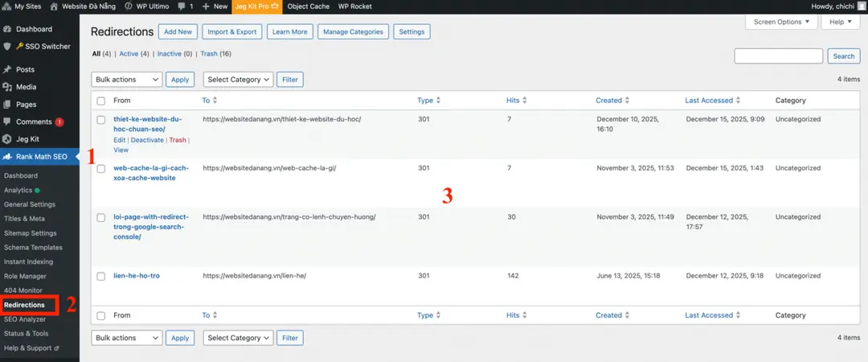
Task: Open bottom Bulk actions dropdown
Action: click(x=127, y=338)
